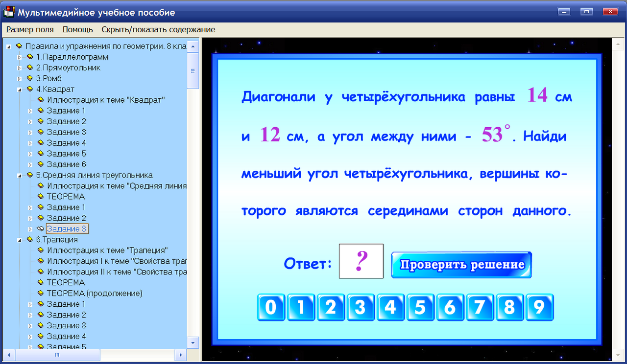Screen dimensions: 627x364
Task: Open the "Размер поля" menu
Action: point(29,29)
